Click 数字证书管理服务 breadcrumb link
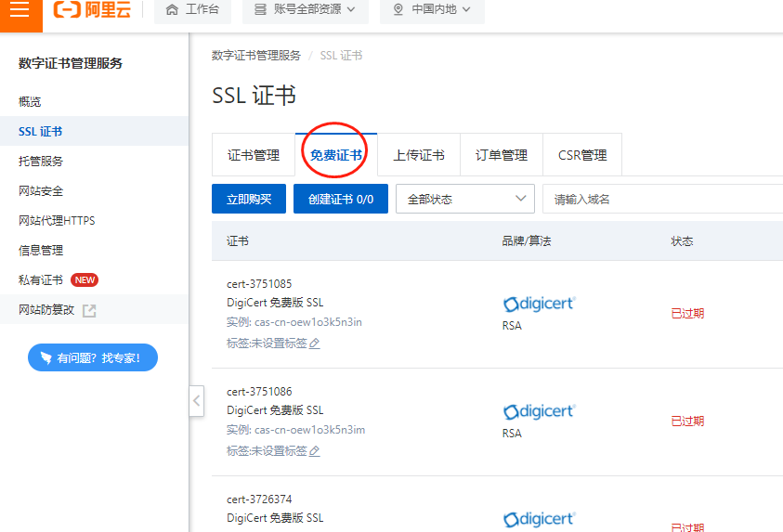Image resolution: width=783 pixels, height=532 pixels. [256, 56]
